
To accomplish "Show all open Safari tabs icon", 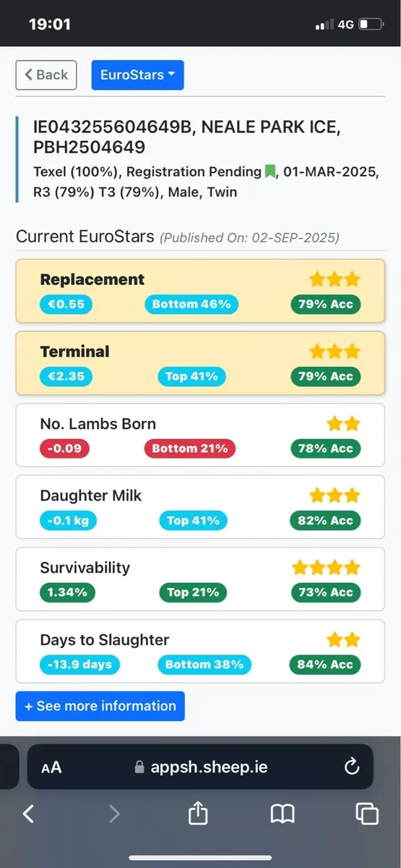I will (x=367, y=814).
